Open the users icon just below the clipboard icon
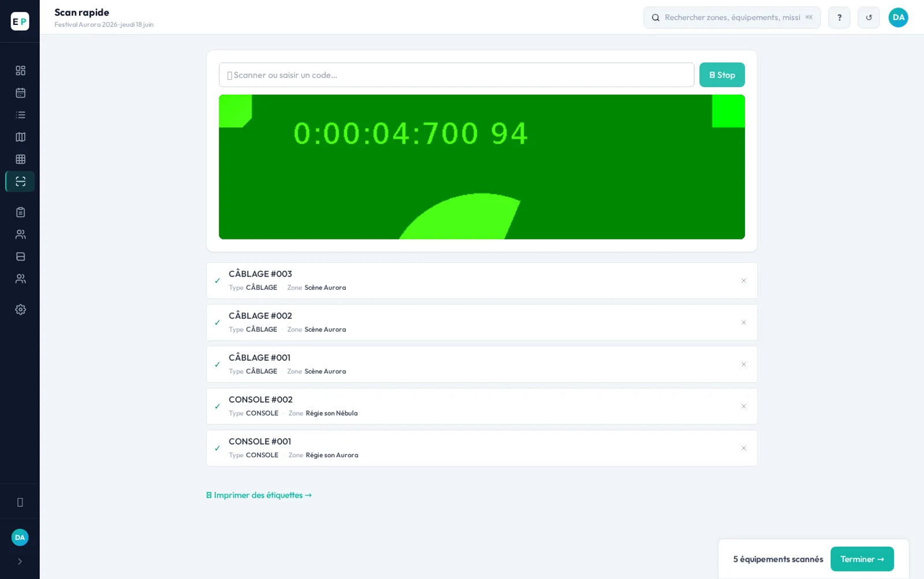The height and width of the screenshot is (579, 924). (20, 234)
